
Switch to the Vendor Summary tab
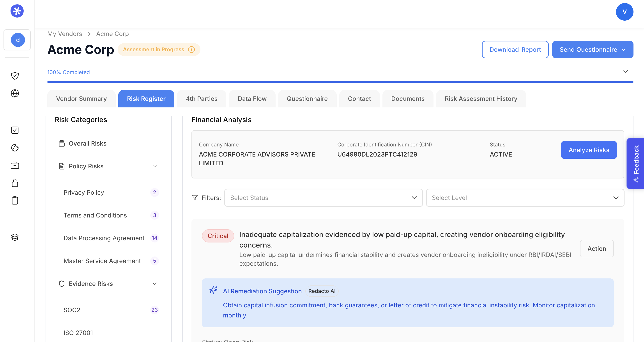[81, 99]
